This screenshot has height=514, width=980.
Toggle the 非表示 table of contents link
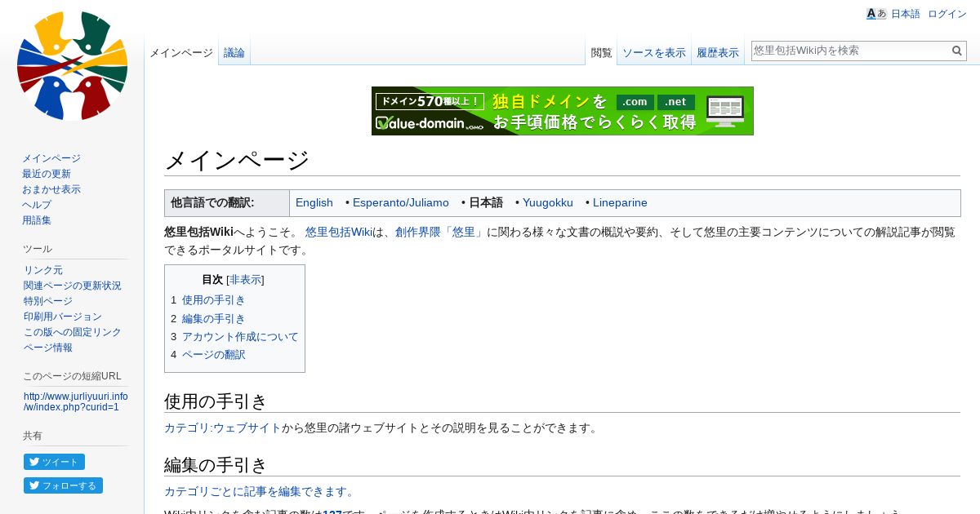(245, 280)
